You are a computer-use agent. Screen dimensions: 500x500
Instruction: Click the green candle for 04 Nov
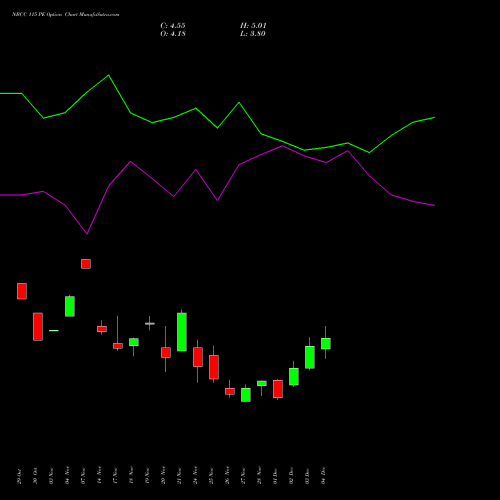(70, 306)
